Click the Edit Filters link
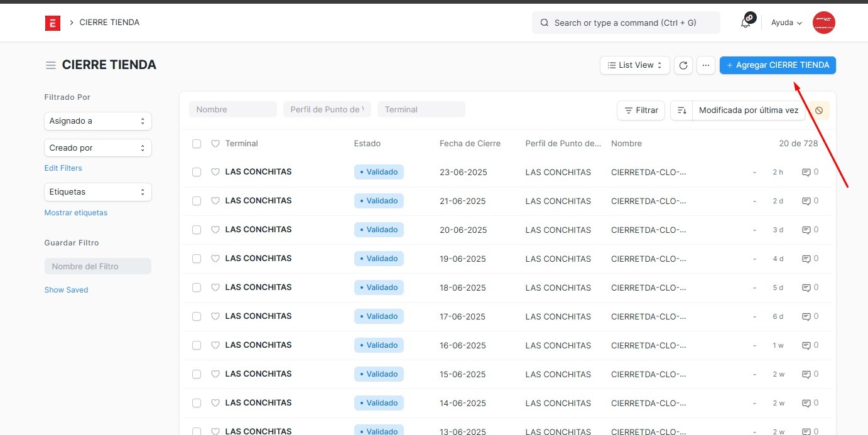Viewport: 868px width, 435px height. point(63,168)
